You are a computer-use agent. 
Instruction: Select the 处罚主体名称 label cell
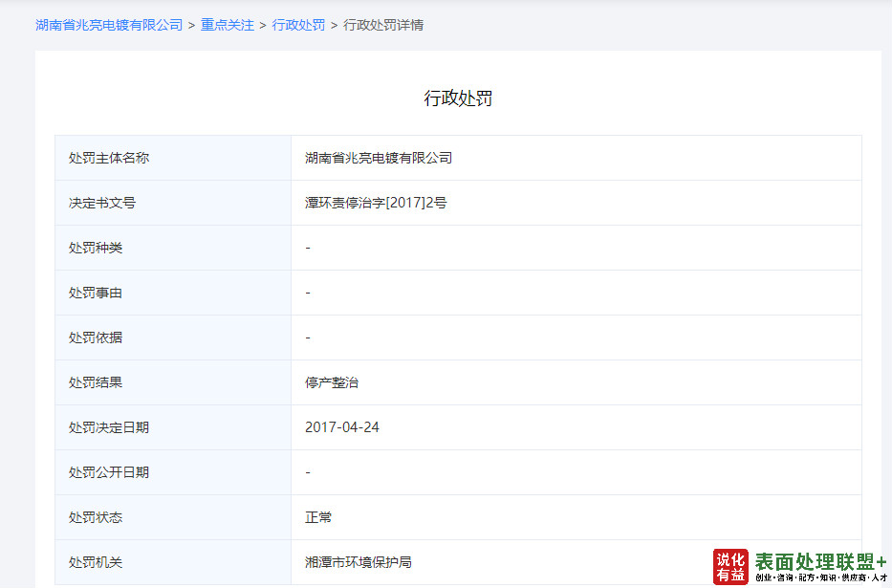click(173, 158)
